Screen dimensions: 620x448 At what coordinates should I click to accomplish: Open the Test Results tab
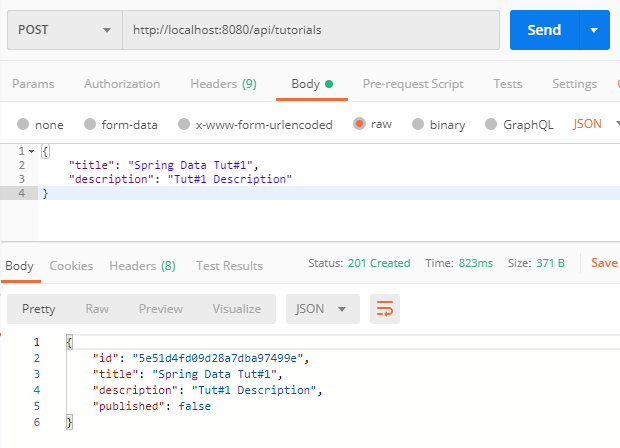coord(229,266)
